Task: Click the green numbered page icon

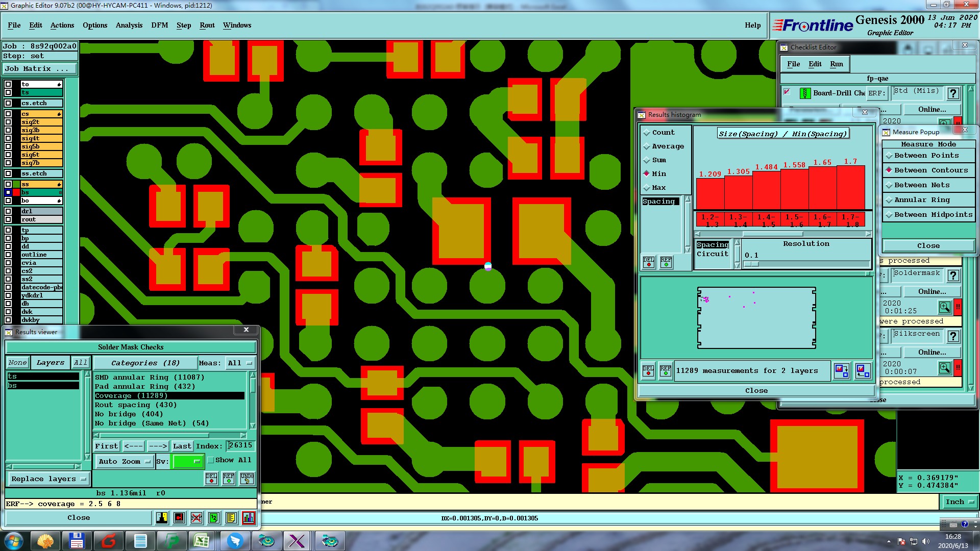Action: tap(214, 518)
